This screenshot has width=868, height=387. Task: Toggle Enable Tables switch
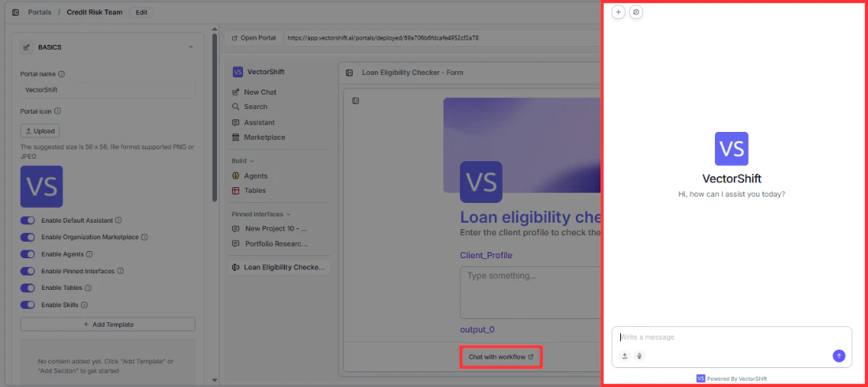[28, 287]
